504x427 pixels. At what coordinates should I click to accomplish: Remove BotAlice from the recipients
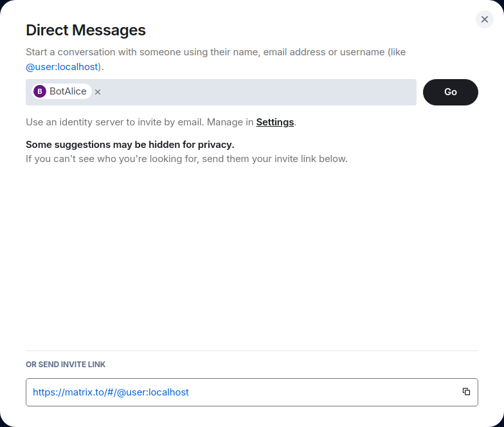pos(98,92)
